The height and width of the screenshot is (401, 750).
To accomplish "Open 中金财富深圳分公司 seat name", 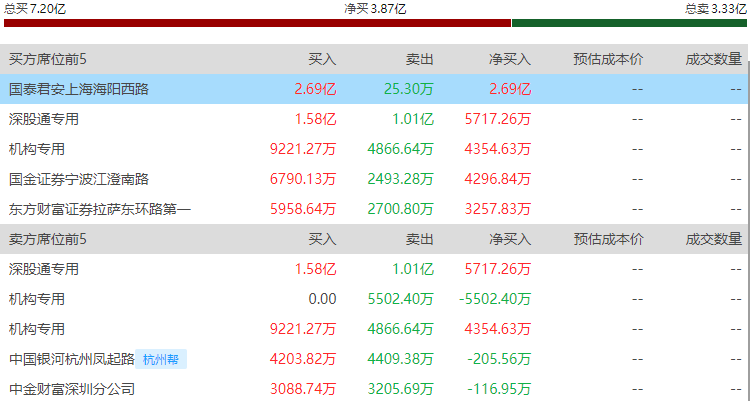I will (72, 389).
